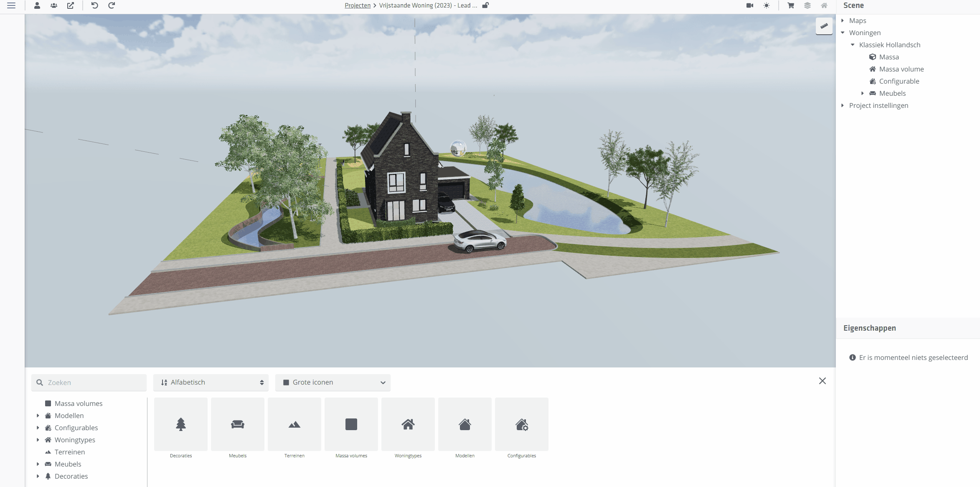Toggle the house icon in top toolbar
Image resolution: width=980 pixels, height=487 pixels.
coord(824,5)
